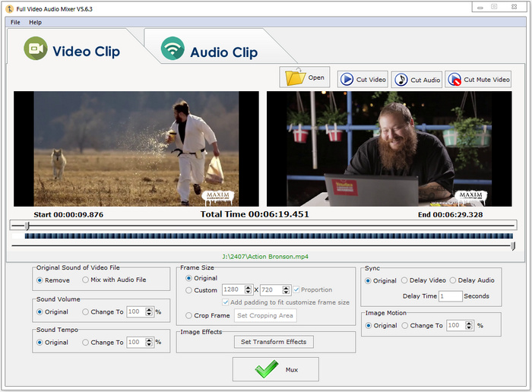The width and height of the screenshot is (532, 392).
Task: Click the blue striped timeline bar
Action: (269, 236)
